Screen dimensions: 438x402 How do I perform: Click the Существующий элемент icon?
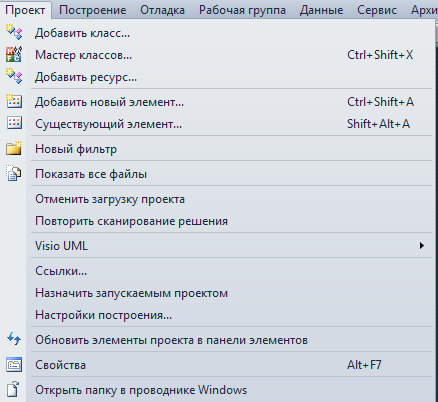tap(14, 123)
